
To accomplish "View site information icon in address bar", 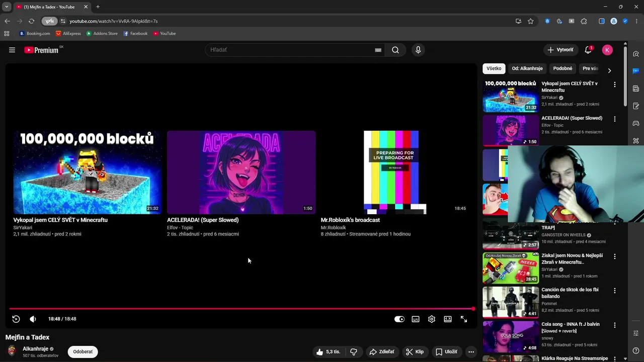I will pos(63,21).
